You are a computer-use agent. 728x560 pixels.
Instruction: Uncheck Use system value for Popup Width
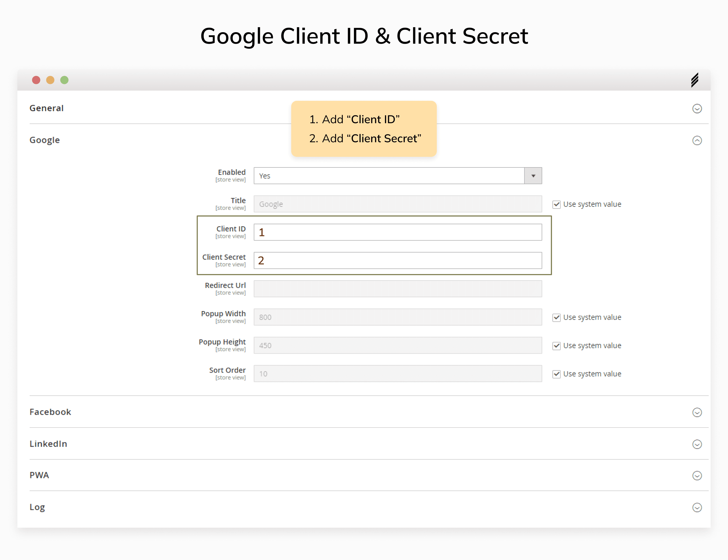(x=556, y=317)
